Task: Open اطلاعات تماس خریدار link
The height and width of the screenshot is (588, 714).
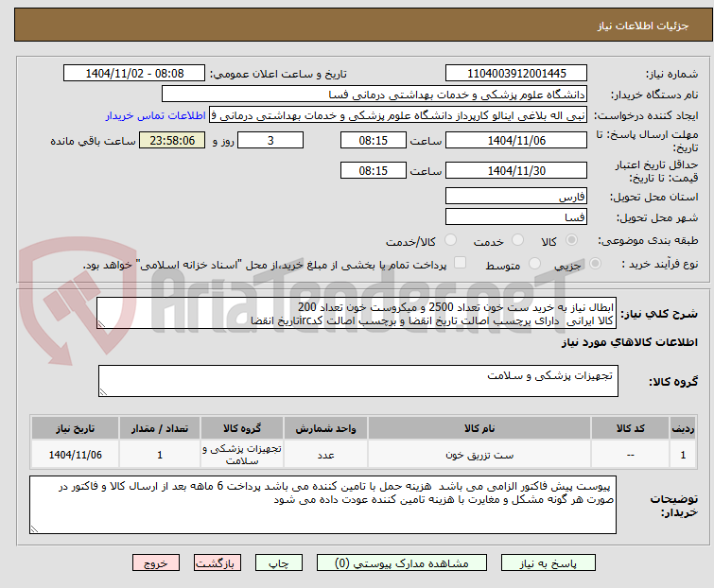Action: coord(156,115)
